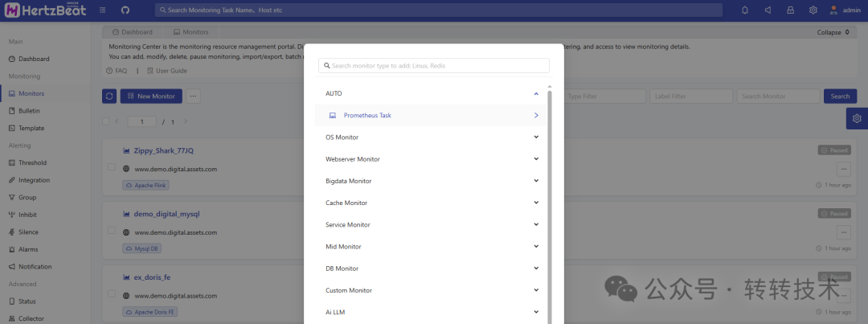Open ellipsis menu for Zippy_Shark_77JQ monitor
868x324 pixels.
(x=843, y=169)
